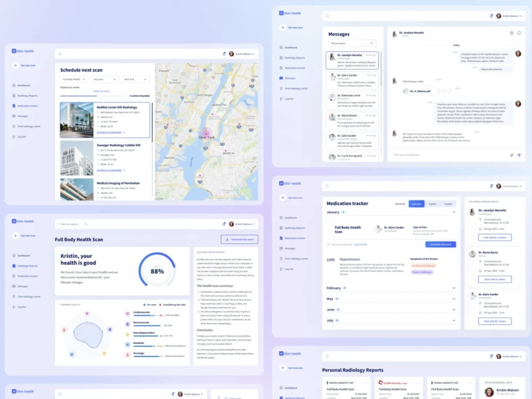This screenshot has width=532, height=399.
Task: Select 3 years tab in Medication tracker
Action: point(432,204)
